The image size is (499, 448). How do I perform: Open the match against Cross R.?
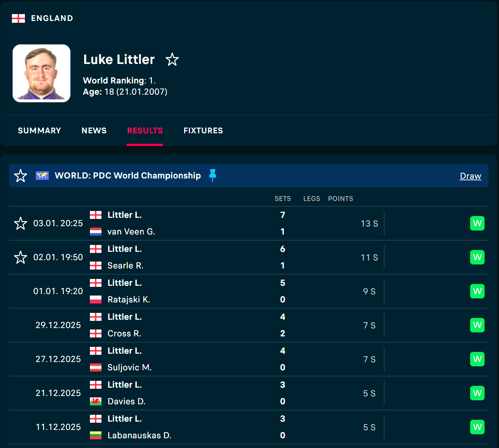tap(249, 325)
